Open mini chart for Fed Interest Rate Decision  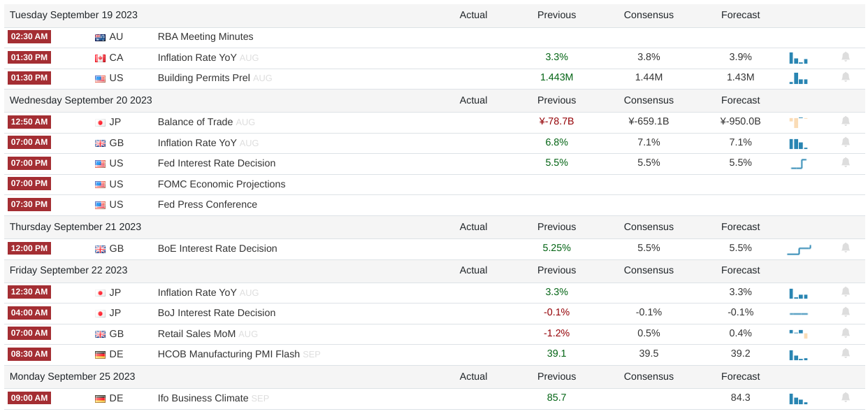click(x=798, y=164)
